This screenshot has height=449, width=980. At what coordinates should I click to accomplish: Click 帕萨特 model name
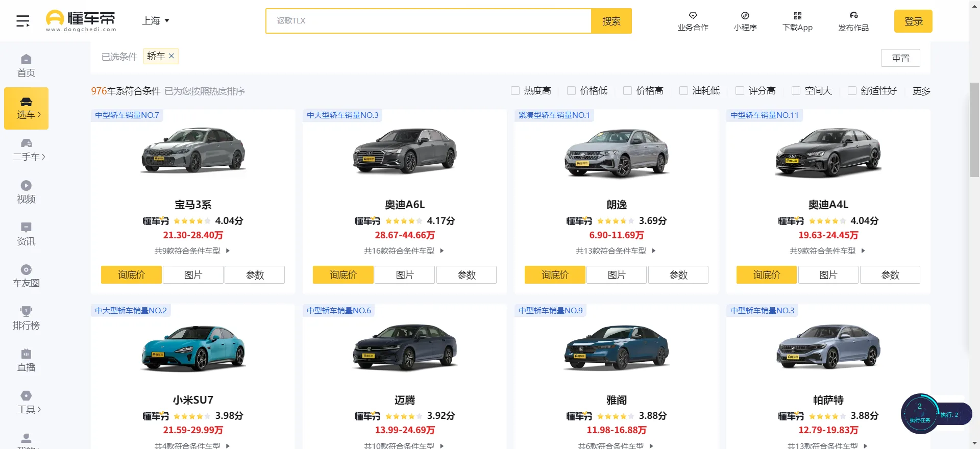pos(828,400)
